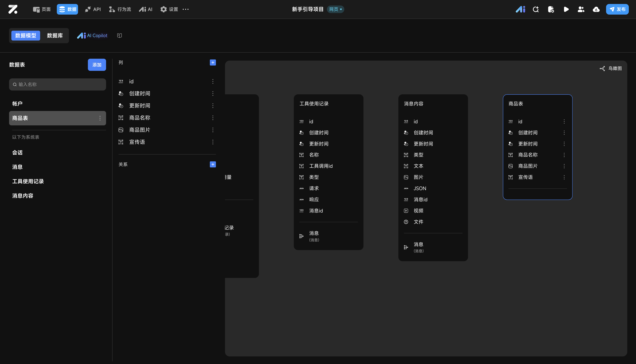Add a new column with plus icon
Screen dimensions: 636x364
click(x=213, y=62)
